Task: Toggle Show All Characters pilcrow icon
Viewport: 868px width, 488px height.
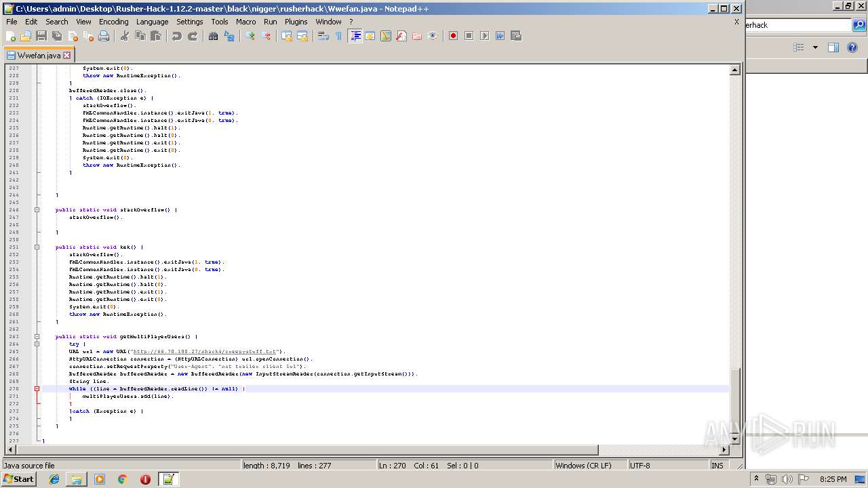Action: (338, 36)
